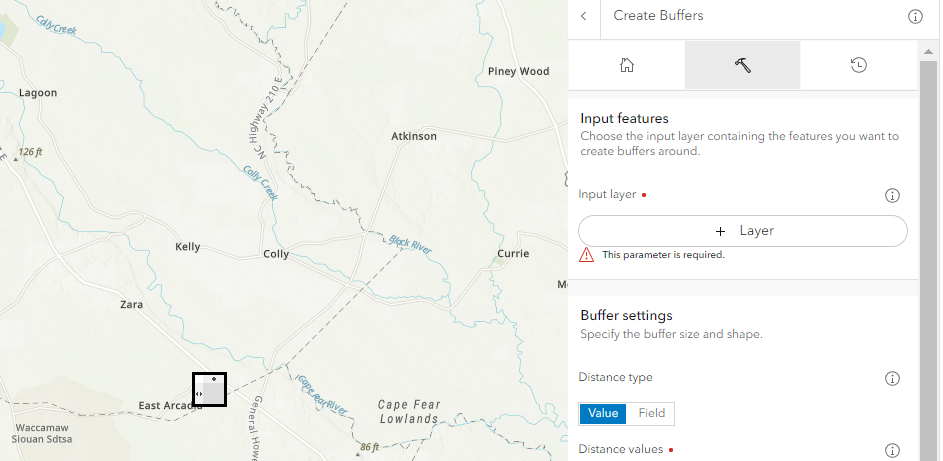This screenshot has width=943, height=461.
Task: Select Field distance type
Action: tap(651, 413)
